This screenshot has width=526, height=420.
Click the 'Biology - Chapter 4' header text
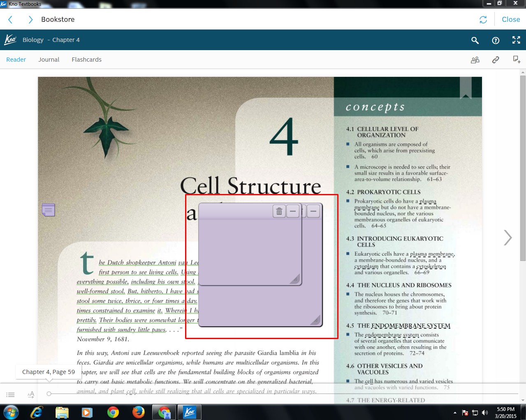[51, 40]
